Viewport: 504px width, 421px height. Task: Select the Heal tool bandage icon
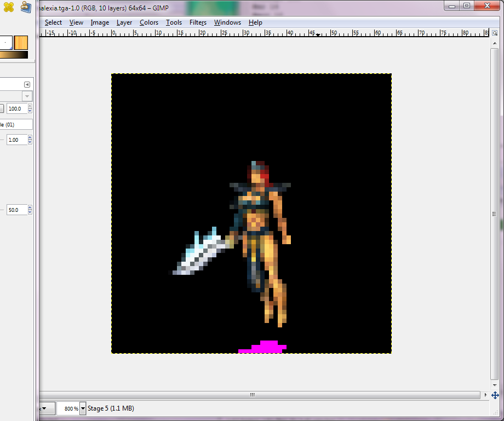(8, 7)
